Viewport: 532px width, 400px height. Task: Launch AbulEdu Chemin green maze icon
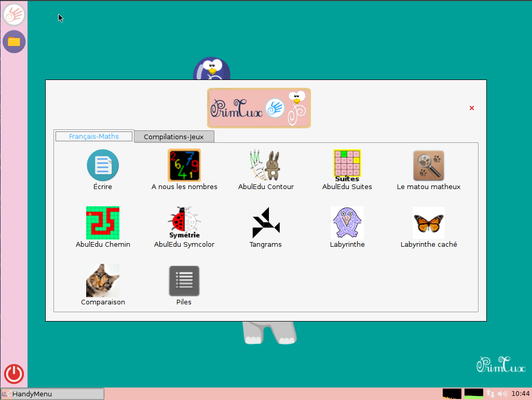pos(103,223)
